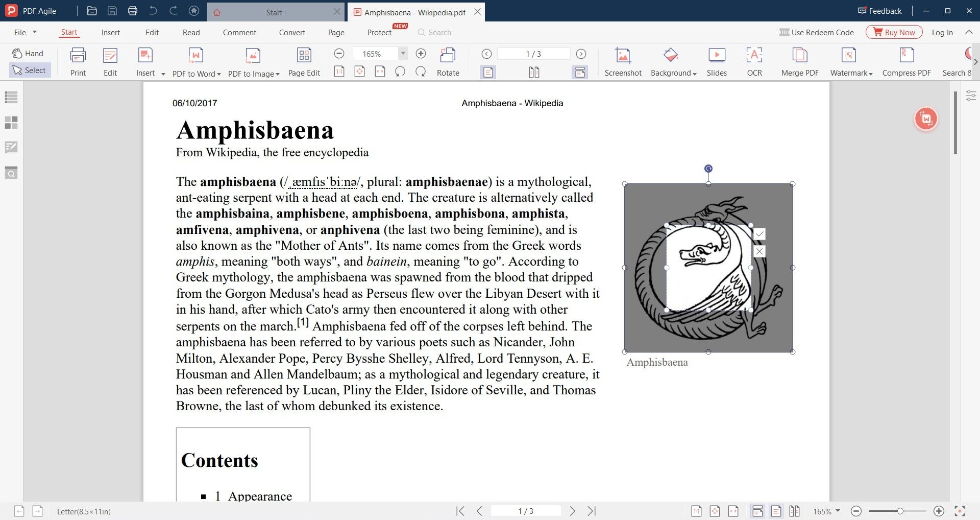980x520 pixels.
Task: Collapse the ribbon with the chevron
Action: 969,32
